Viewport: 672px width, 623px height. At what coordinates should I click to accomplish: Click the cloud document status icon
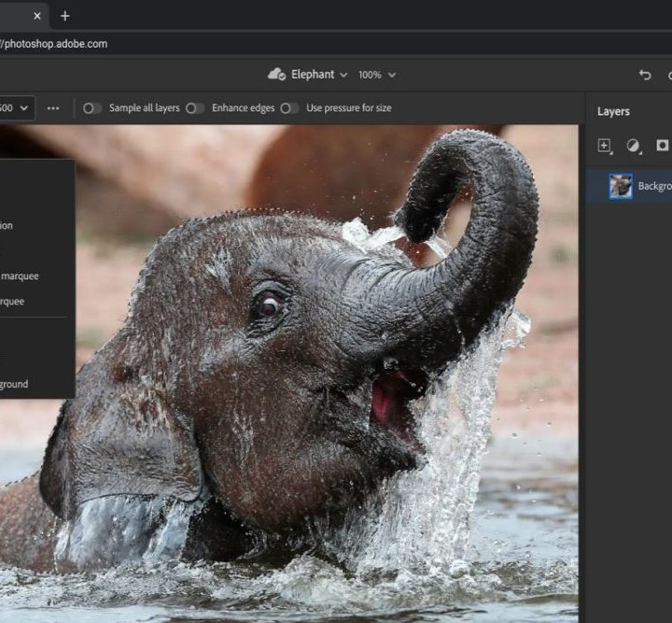276,75
